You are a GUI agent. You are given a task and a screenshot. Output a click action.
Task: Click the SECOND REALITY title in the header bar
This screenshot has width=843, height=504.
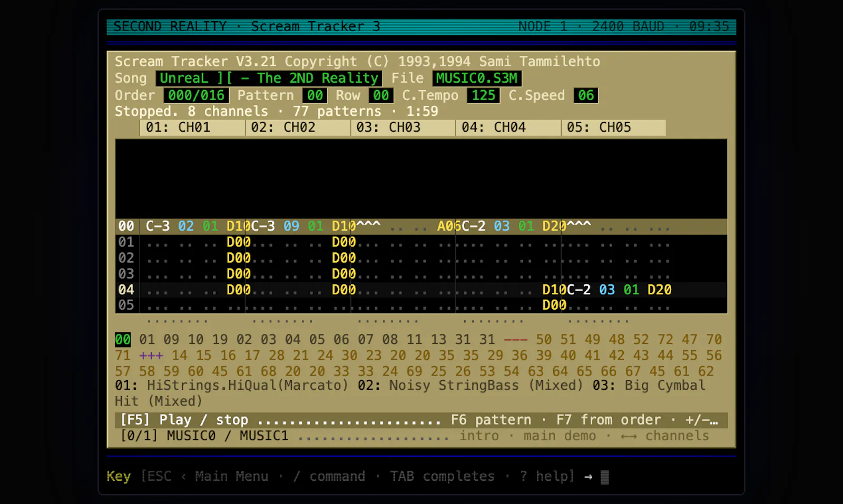click(170, 26)
